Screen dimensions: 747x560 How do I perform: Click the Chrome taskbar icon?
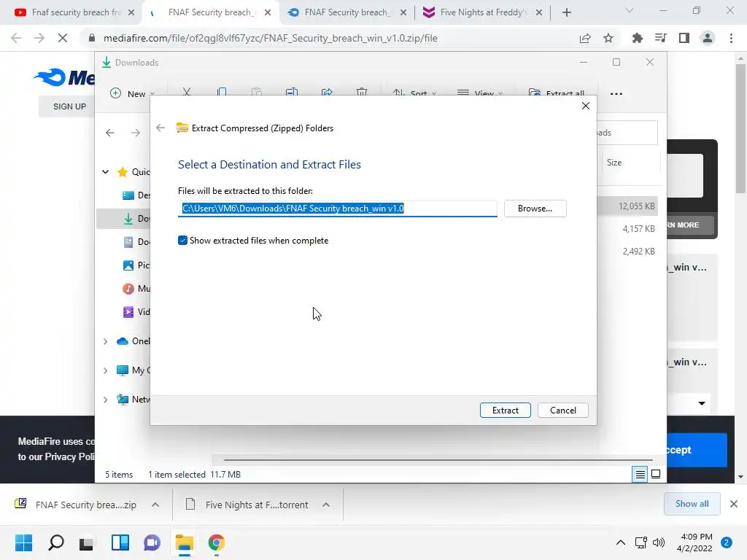(216, 542)
